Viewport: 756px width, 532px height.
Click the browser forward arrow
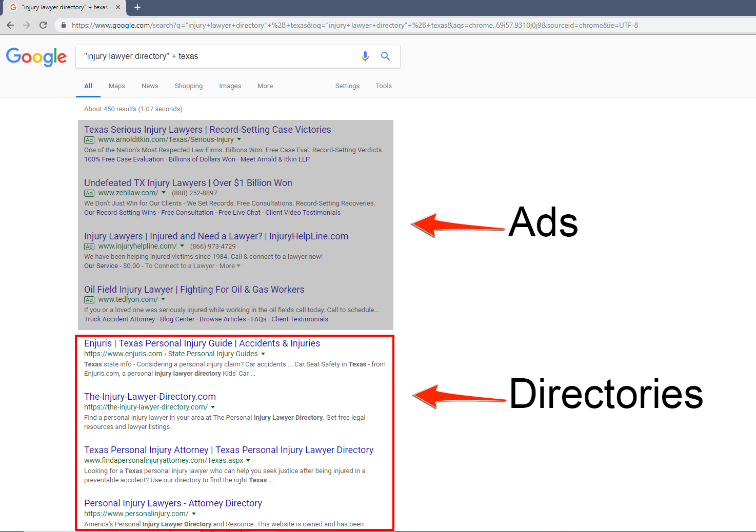[27, 25]
